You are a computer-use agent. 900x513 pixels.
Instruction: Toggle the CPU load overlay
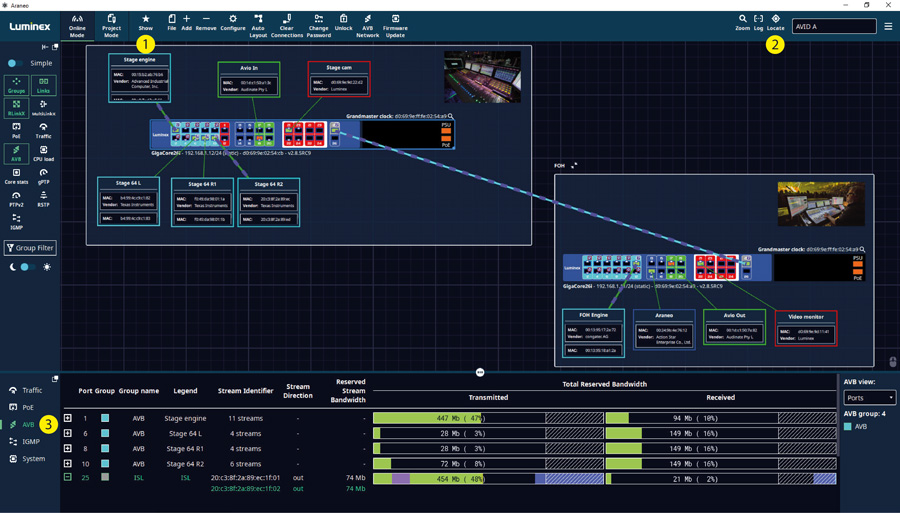click(44, 153)
